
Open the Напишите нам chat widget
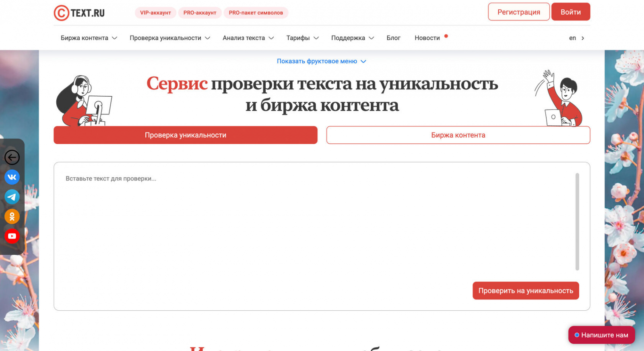(601, 335)
